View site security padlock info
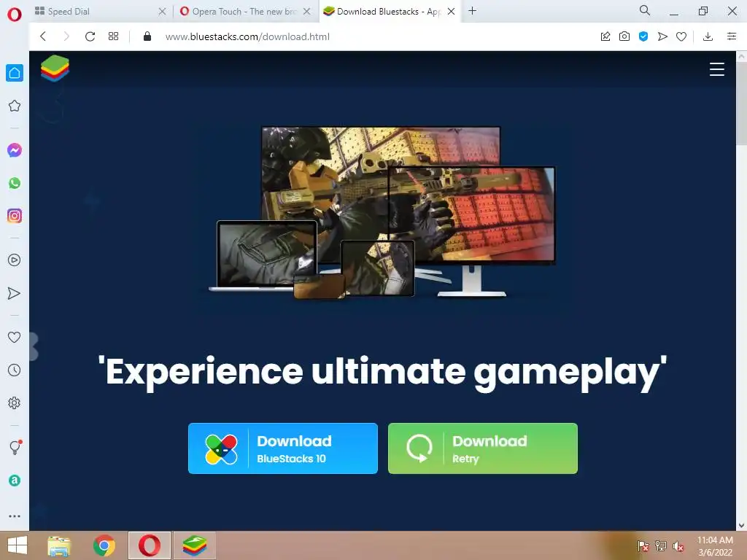 click(x=147, y=36)
